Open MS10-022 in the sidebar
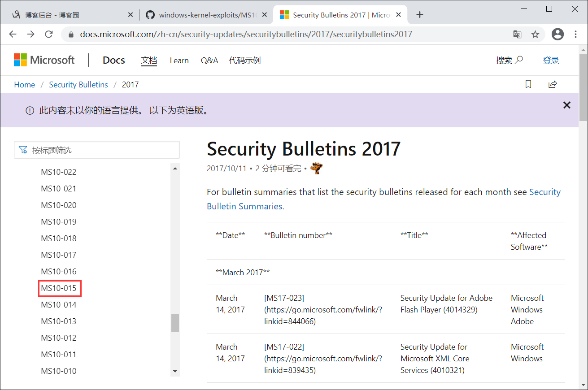This screenshot has width=588, height=390. tap(59, 172)
